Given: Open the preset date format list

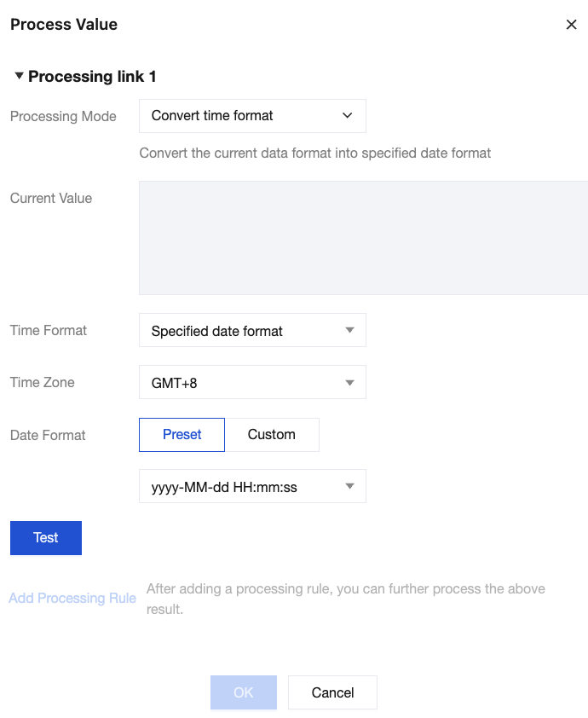Looking at the screenshot, I should click(251, 487).
